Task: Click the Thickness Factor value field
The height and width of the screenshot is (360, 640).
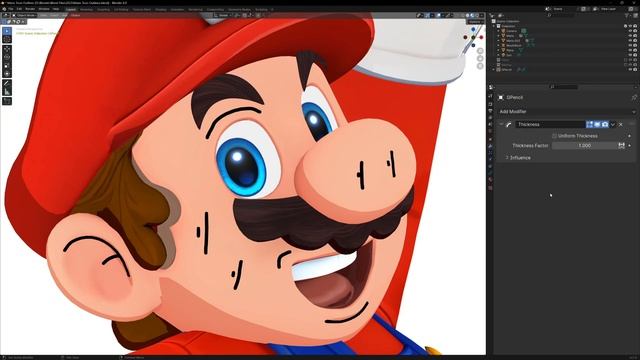Action: pyautogui.click(x=585, y=145)
